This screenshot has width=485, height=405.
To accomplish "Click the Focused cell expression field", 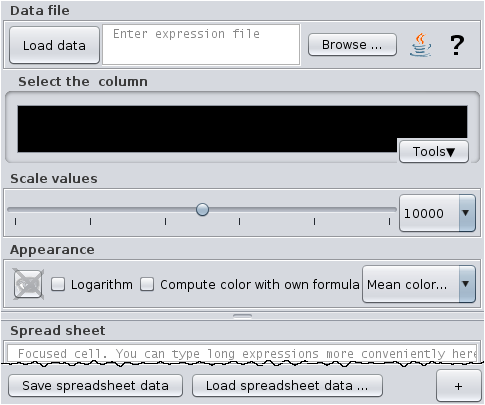I will 242,353.
